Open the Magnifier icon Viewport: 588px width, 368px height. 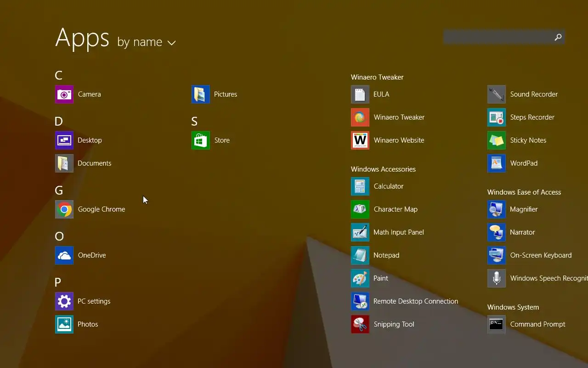tap(497, 209)
